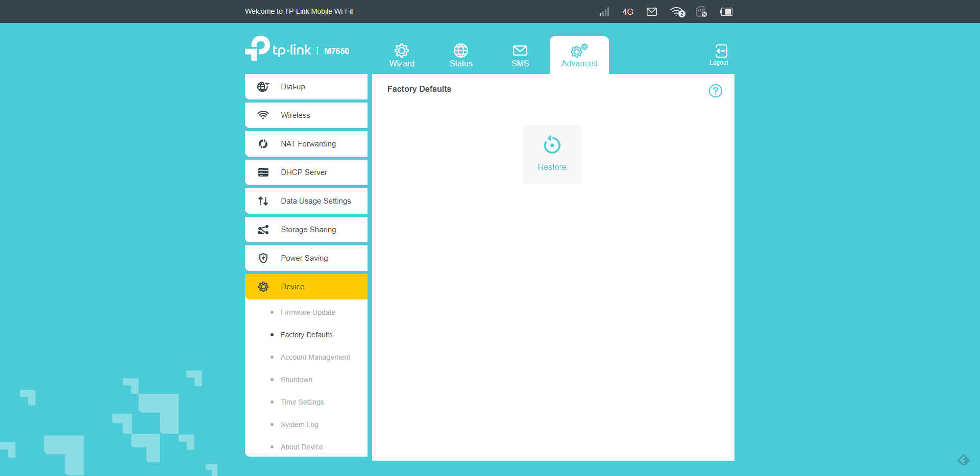
Task: Open the message envelope status icon
Action: tap(652, 12)
